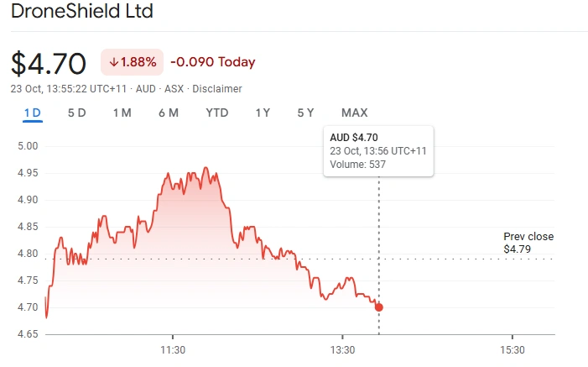Switch to the 5D range tab
Image resolution: width=588 pixels, height=367 pixels.
tap(76, 113)
